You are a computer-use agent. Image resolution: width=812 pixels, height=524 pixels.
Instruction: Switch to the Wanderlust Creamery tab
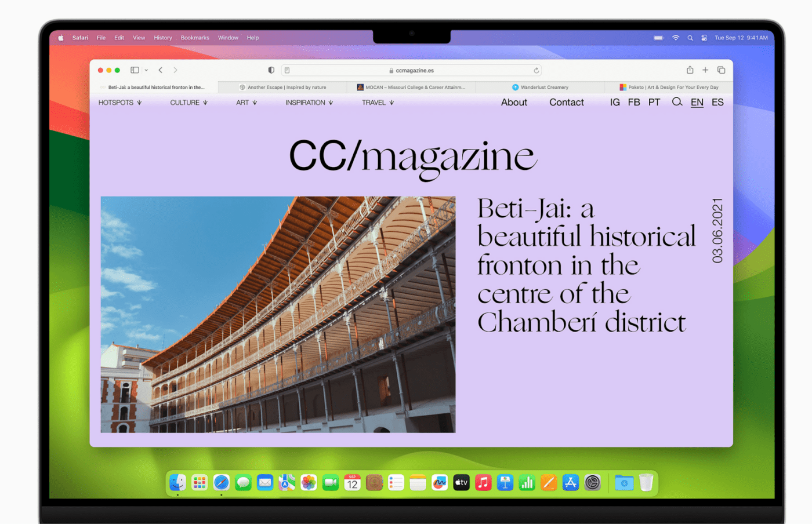point(540,87)
